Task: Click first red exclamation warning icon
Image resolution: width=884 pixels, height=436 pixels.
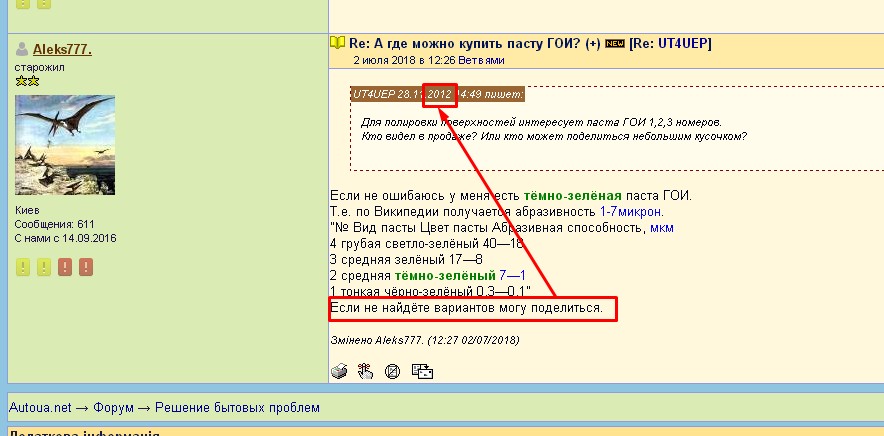Action: pyautogui.click(x=65, y=267)
